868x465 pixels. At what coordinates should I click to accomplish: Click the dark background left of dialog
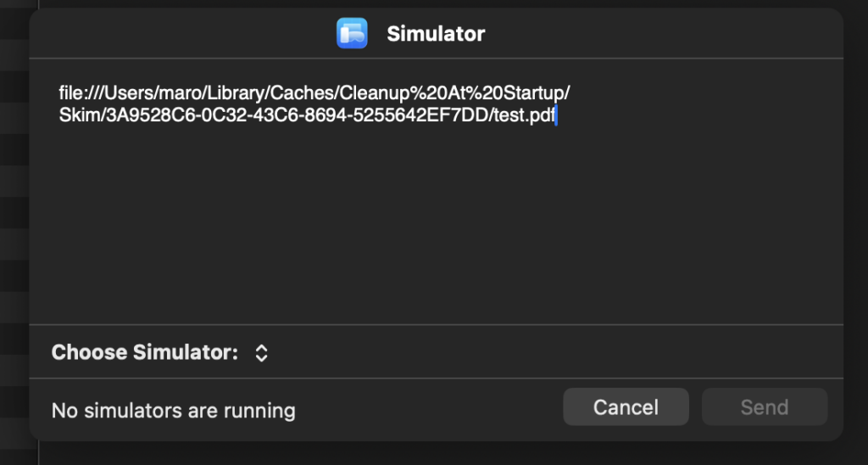14,255
